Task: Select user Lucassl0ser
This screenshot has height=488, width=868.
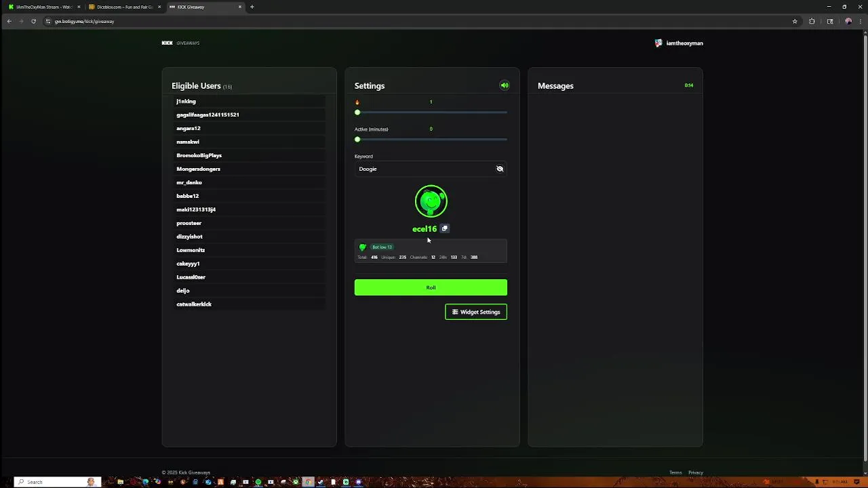Action: click(x=249, y=277)
